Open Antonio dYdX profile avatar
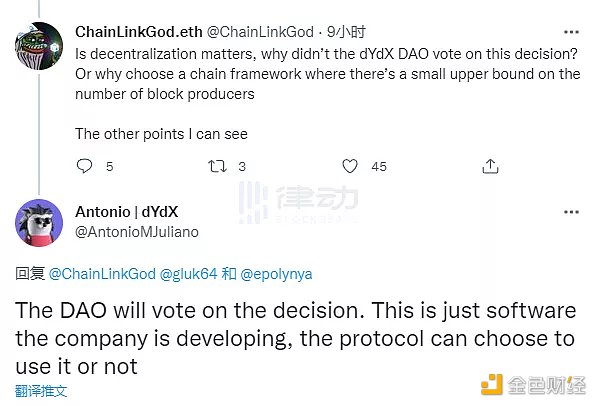This screenshot has height=406, width=597. click(39, 223)
